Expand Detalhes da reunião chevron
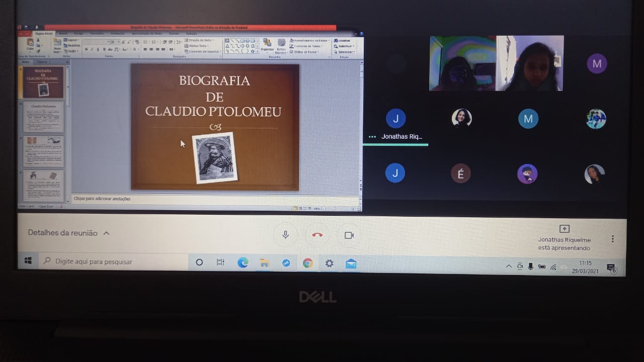644x362 pixels. (x=106, y=233)
